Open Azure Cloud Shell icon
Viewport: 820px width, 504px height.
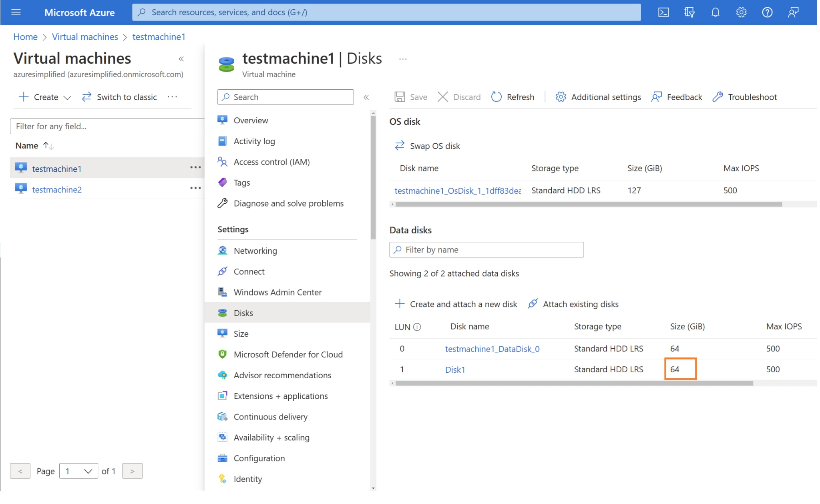pyautogui.click(x=663, y=12)
